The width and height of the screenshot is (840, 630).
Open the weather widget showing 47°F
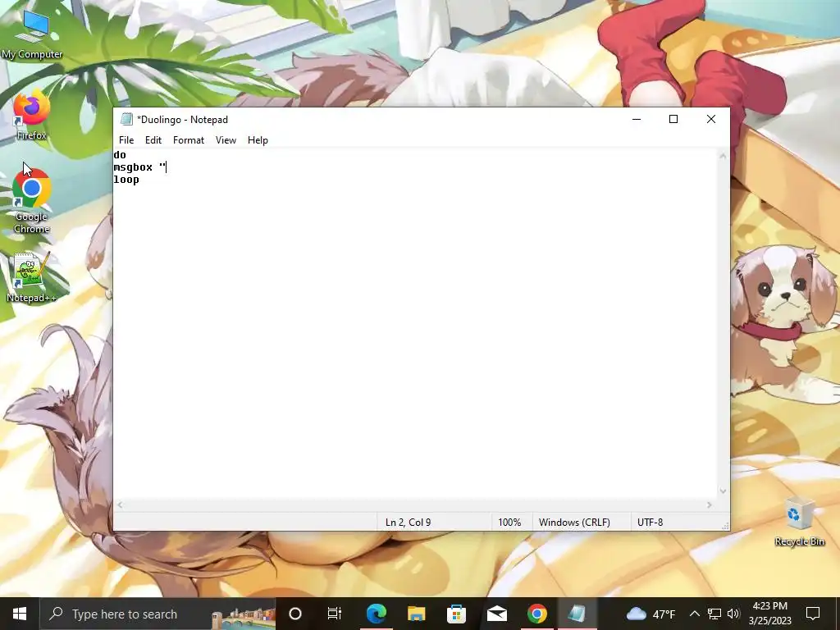pyautogui.click(x=651, y=614)
